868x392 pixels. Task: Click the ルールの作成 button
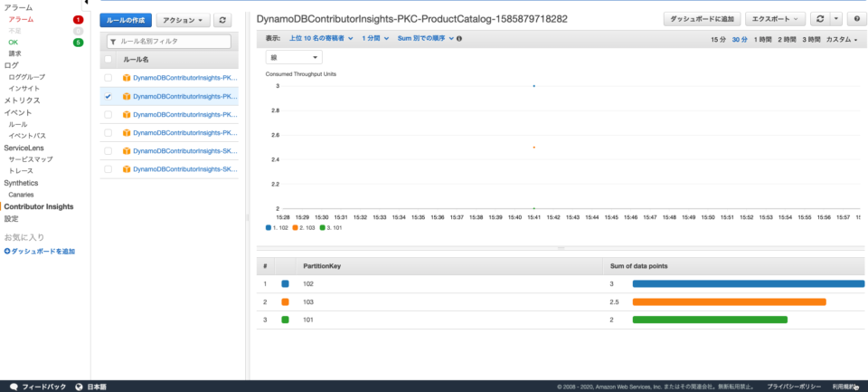click(x=126, y=20)
